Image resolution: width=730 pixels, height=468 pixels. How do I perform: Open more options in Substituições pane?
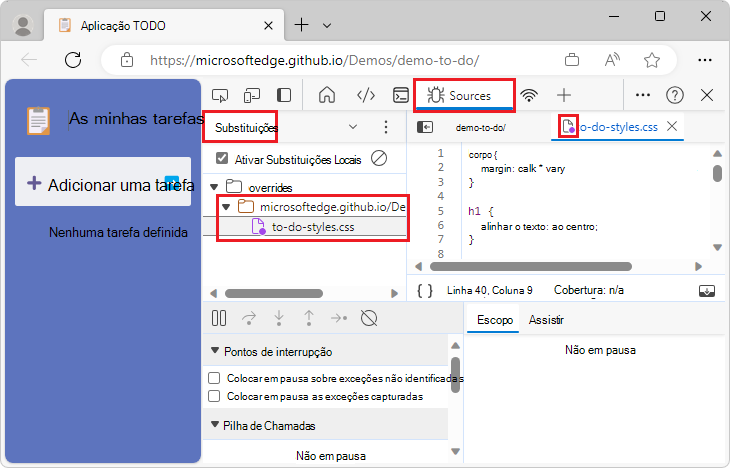pyautogui.click(x=386, y=127)
